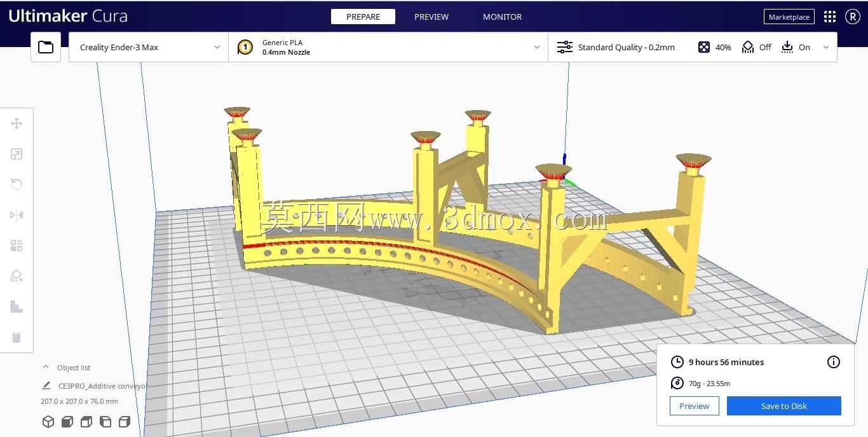Image resolution: width=868 pixels, height=437 pixels.
Task: Click the infill 40% icon
Action: (x=703, y=47)
